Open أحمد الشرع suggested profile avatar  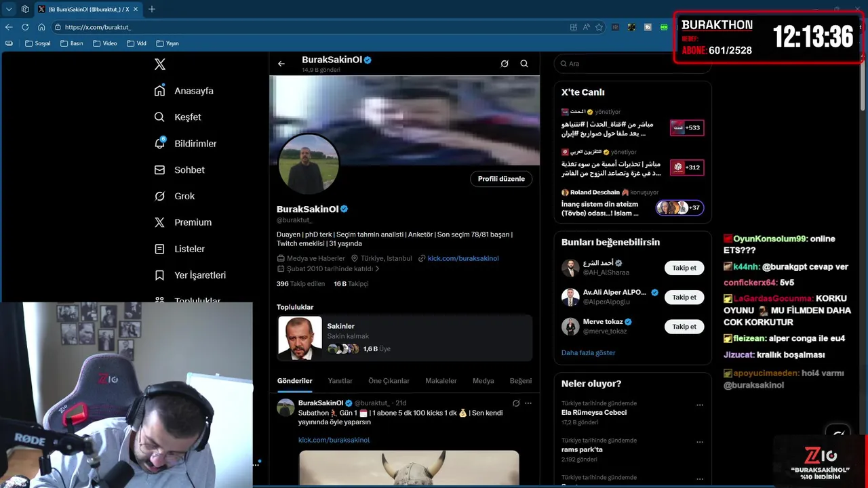(570, 268)
